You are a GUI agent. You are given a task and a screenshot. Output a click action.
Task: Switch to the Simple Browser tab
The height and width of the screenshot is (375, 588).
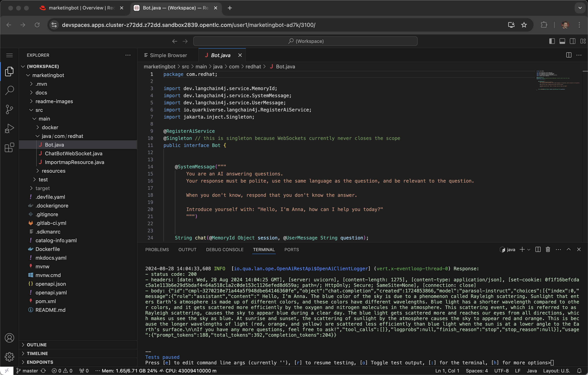click(168, 55)
